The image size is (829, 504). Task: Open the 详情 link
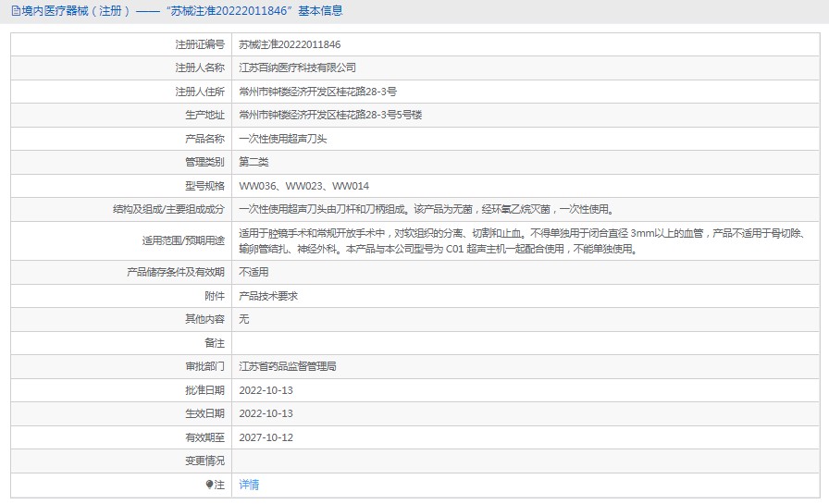(249, 485)
